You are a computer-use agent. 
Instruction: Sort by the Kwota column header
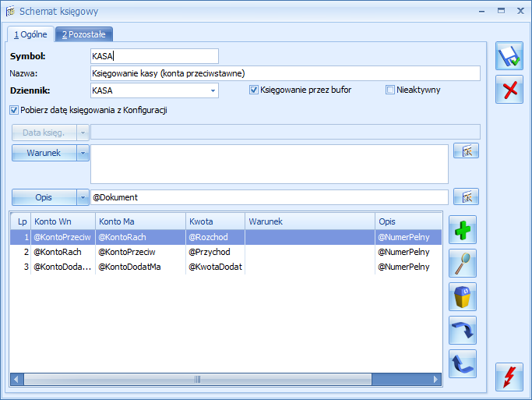click(x=215, y=221)
